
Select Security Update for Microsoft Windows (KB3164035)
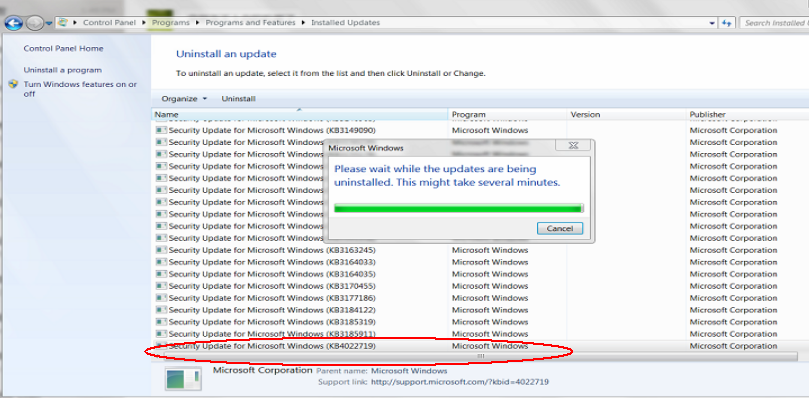pyautogui.click(x=272, y=274)
